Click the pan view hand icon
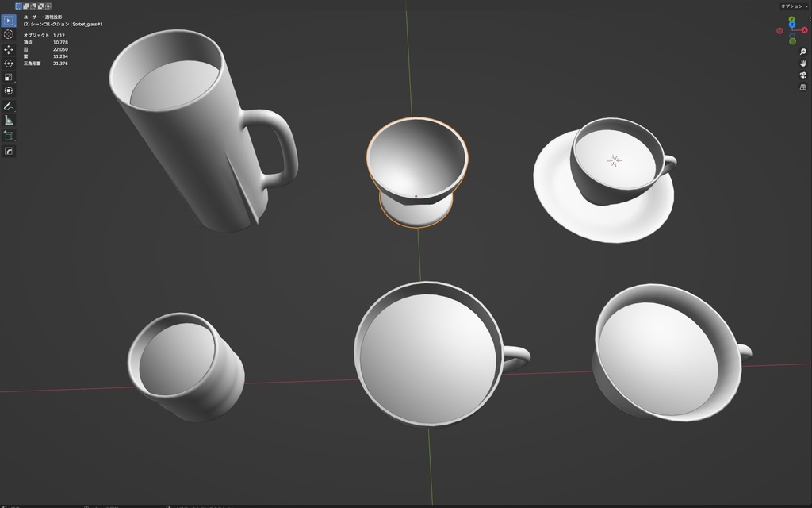812x508 pixels. pos(802,63)
